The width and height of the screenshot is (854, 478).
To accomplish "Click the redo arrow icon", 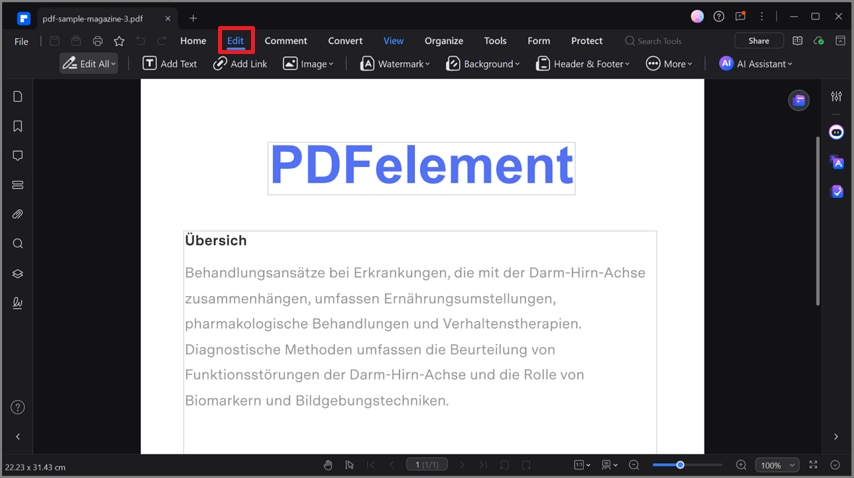I will tap(162, 41).
